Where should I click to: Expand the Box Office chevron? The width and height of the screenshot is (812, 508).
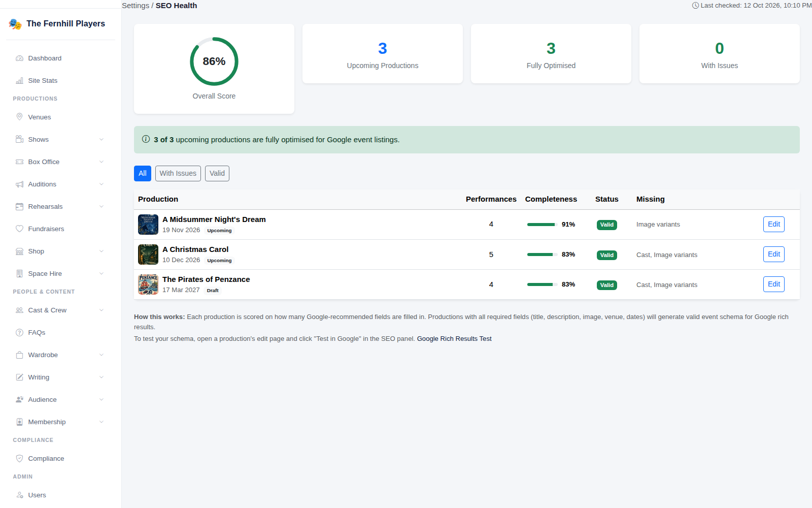(101, 162)
